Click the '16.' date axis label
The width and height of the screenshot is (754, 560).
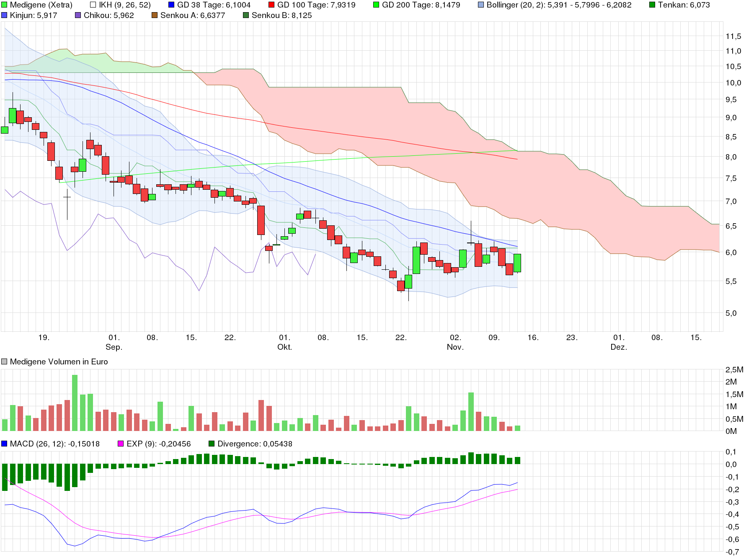[533, 338]
